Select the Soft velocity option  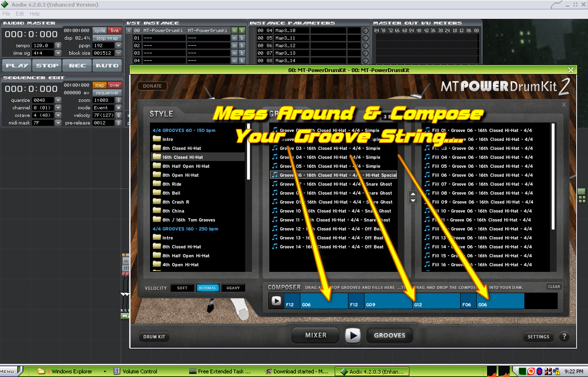click(x=182, y=288)
